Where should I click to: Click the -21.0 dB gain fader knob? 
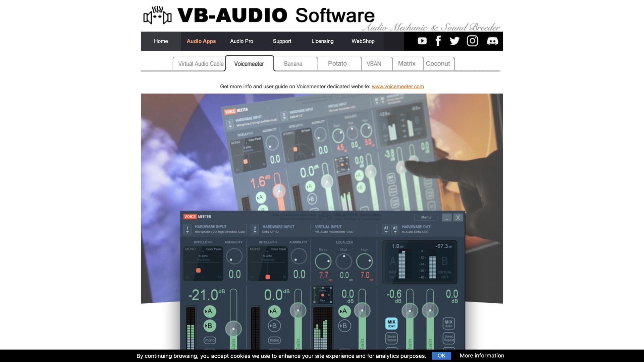(x=233, y=328)
